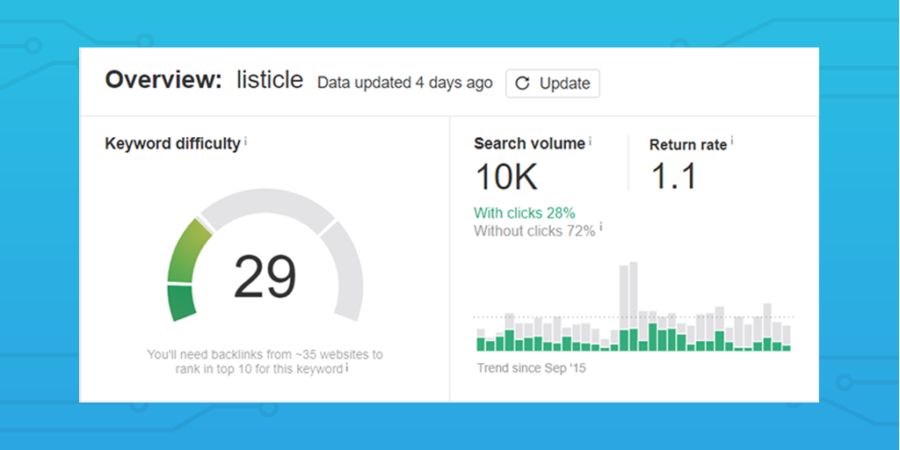Click the last bar of the trend chart
Image resolution: width=900 pixels, height=450 pixels.
click(786, 339)
